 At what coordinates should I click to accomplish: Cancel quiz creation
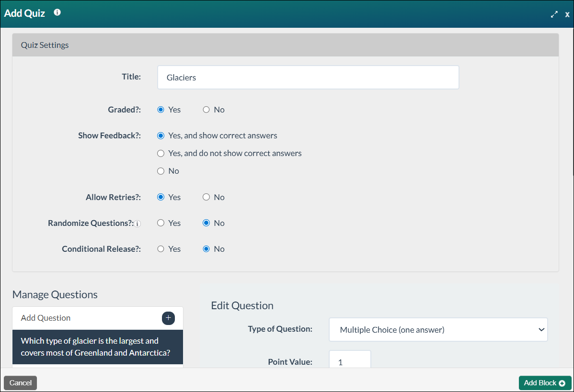(x=20, y=383)
